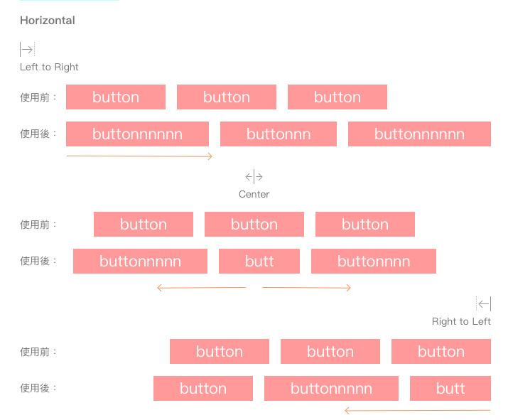Click the long orange arrow under Left to Right rows
The width and height of the screenshot is (508, 420).
pyautogui.click(x=139, y=156)
